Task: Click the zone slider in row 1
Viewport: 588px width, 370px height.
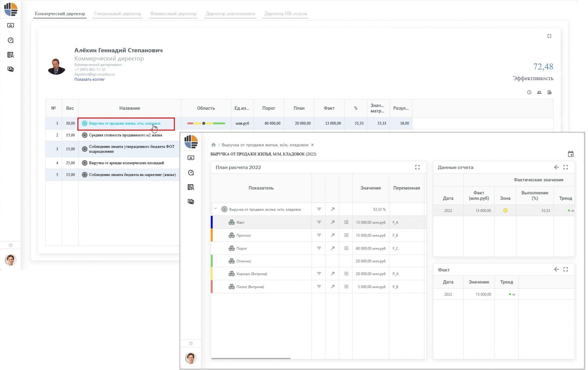Action: click(x=206, y=123)
